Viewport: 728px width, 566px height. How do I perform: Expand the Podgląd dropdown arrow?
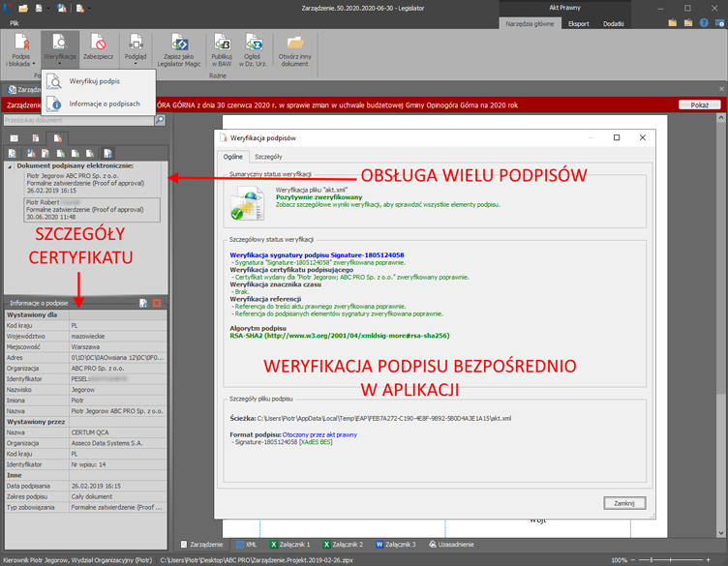136,64
